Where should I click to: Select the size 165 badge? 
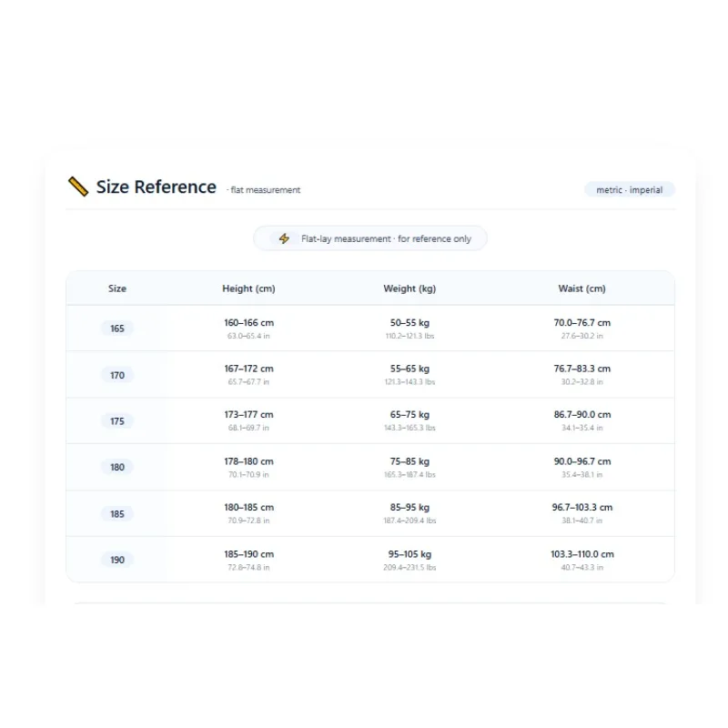click(x=117, y=329)
